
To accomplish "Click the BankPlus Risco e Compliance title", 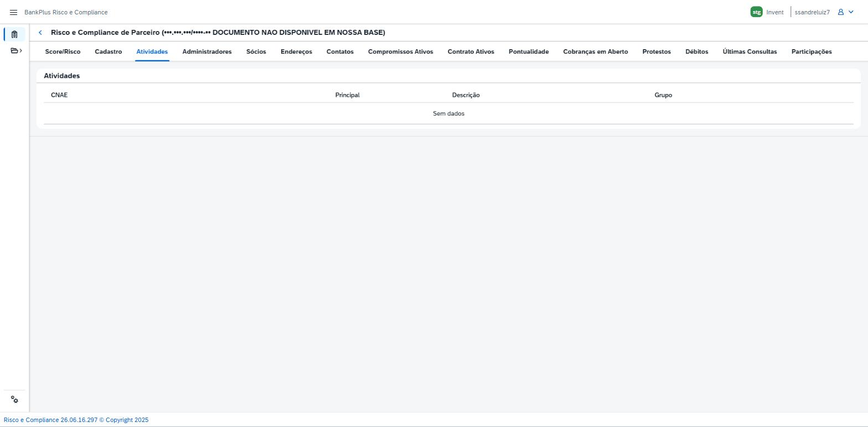I will 66,12.
